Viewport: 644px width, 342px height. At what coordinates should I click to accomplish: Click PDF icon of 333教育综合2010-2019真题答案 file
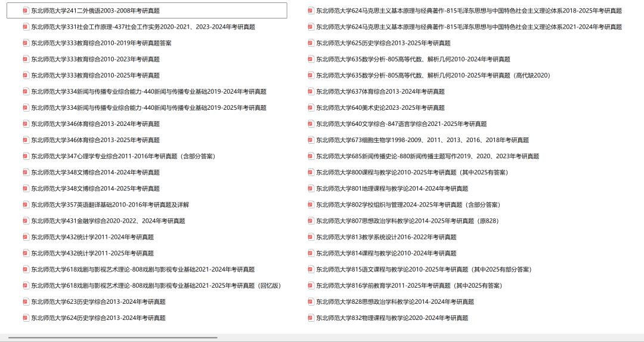[26, 43]
